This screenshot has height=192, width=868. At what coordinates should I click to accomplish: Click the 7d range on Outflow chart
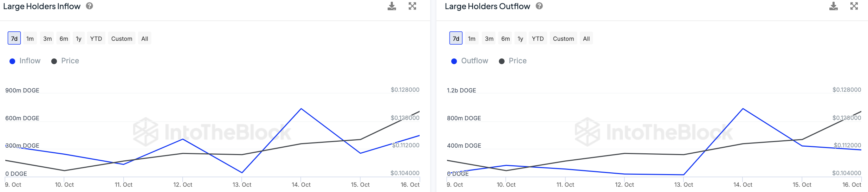[x=456, y=38]
